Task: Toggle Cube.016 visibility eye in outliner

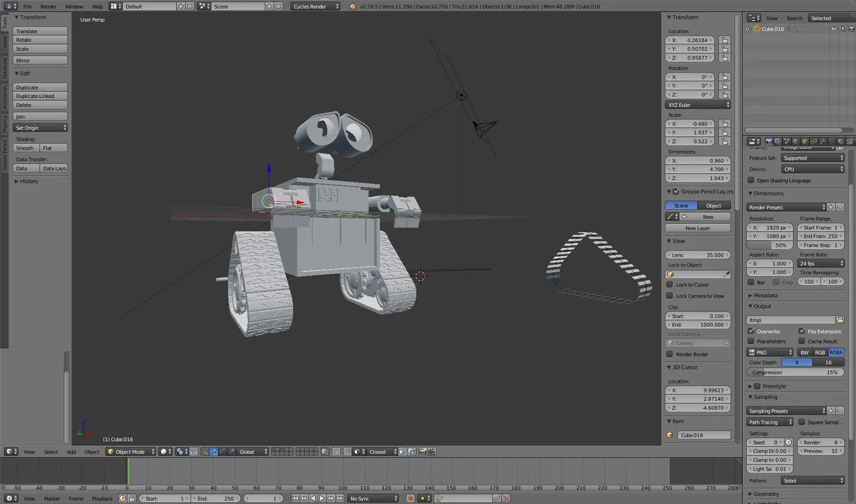Action: pyautogui.click(x=833, y=29)
